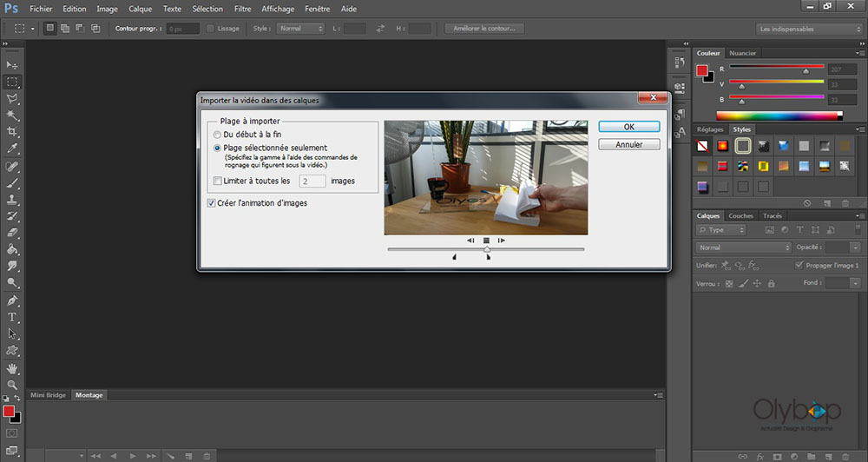Viewport: 868px width, 462px height.
Task: Click the red foreground color swatch in Couleur panel
Action: [x=702, y=70]
